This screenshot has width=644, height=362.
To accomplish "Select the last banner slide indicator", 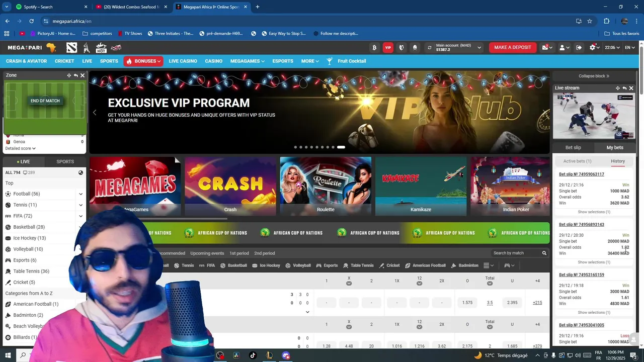I will [341, 147].
